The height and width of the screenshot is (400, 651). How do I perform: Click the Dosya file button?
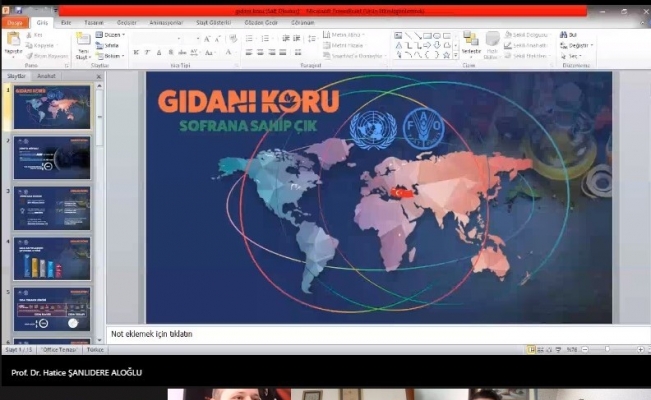15,21
